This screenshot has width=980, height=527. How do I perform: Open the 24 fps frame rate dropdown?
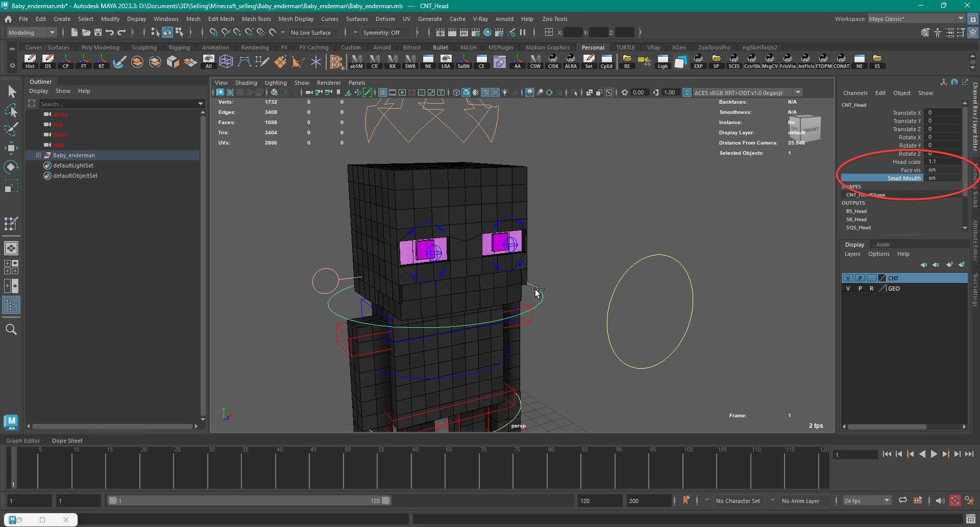867,501
